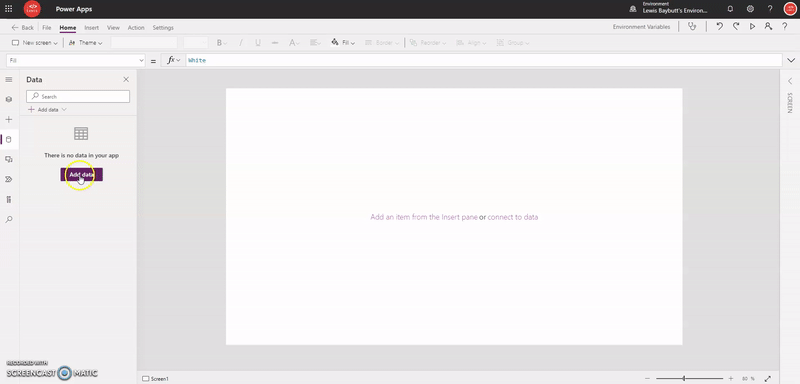Viewport: 800px width, 384px height.
Task: Expand the New screen dropdown
Action: pyautogui.click(x=35, y=43)
